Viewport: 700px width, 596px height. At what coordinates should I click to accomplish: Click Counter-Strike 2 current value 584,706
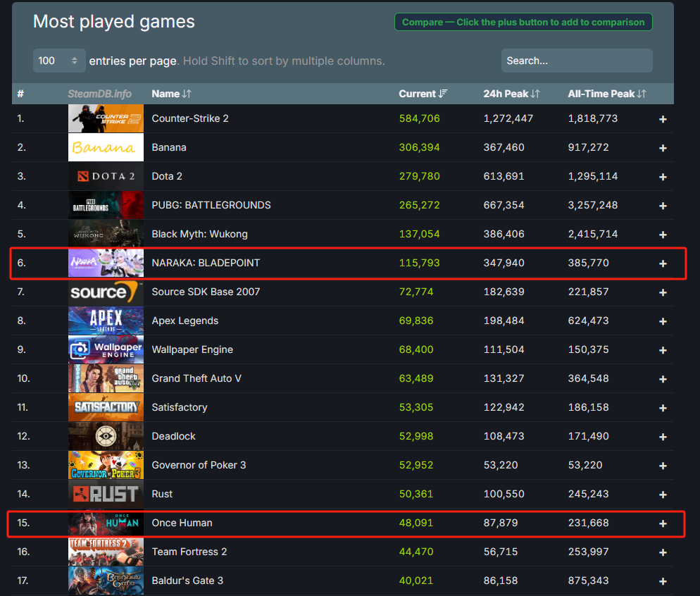pos(419,118)
